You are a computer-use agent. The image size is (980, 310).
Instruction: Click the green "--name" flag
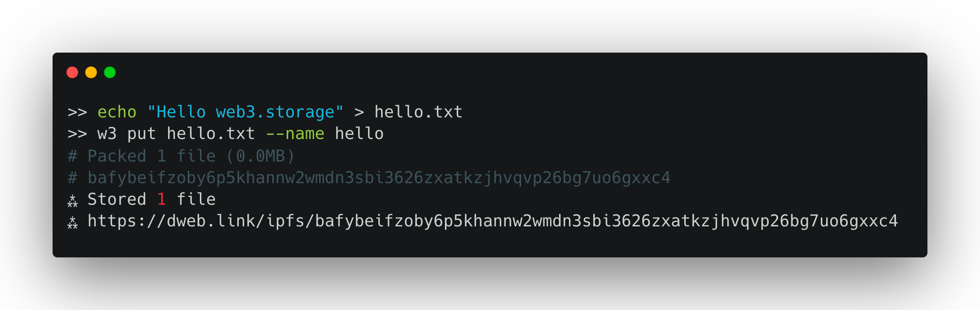pos(295,134)
